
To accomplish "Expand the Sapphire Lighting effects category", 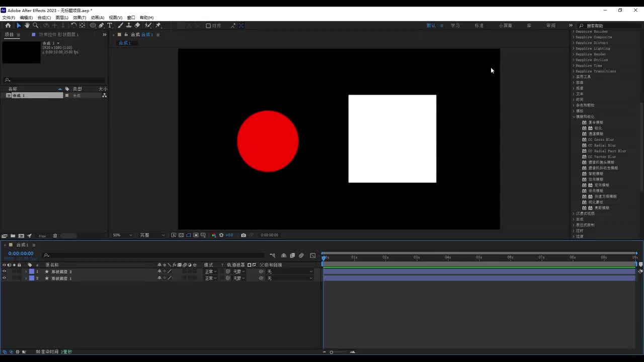I will (x=574, y=48).
